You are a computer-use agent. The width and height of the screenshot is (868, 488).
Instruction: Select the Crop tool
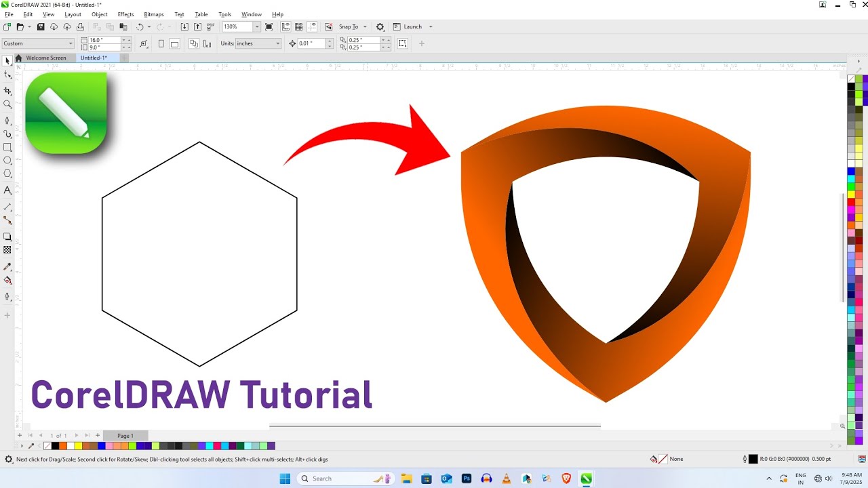coord(7,90)
